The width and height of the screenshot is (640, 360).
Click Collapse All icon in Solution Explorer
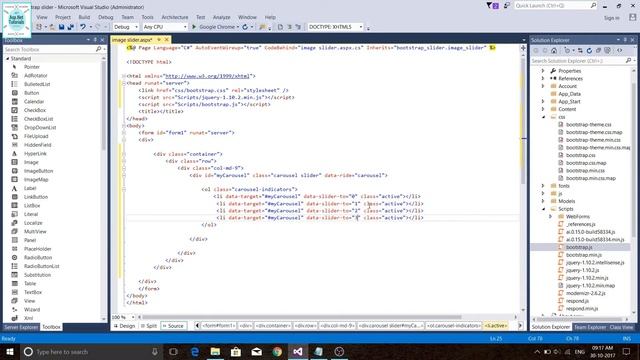click(x=598, y=51)
